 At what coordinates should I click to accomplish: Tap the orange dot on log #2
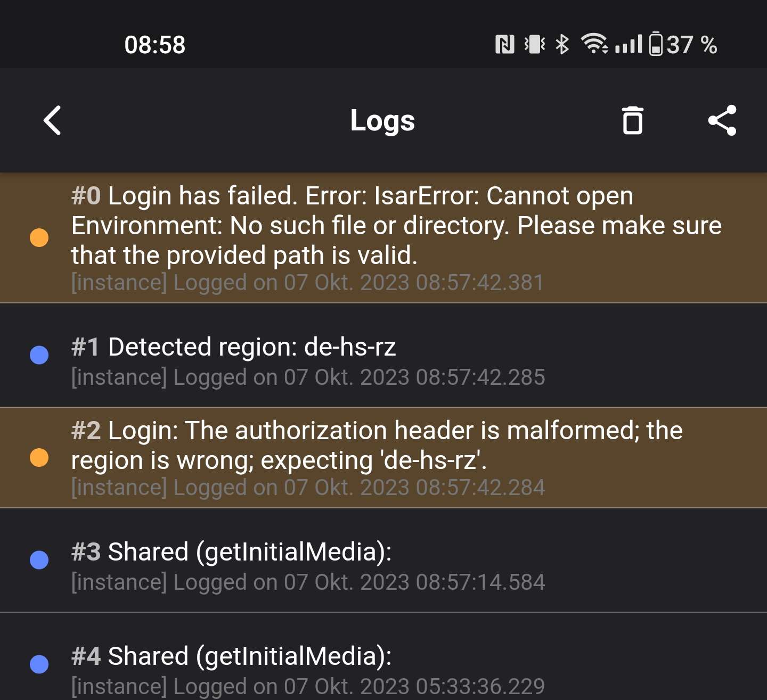pos(39,457)
